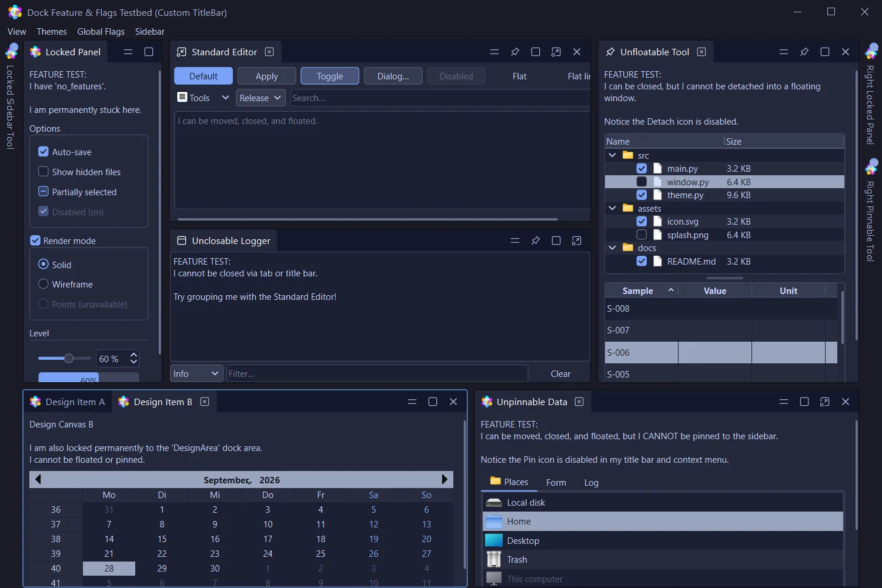
Task: Switch to the Log tab
Action: click(592, 482)
